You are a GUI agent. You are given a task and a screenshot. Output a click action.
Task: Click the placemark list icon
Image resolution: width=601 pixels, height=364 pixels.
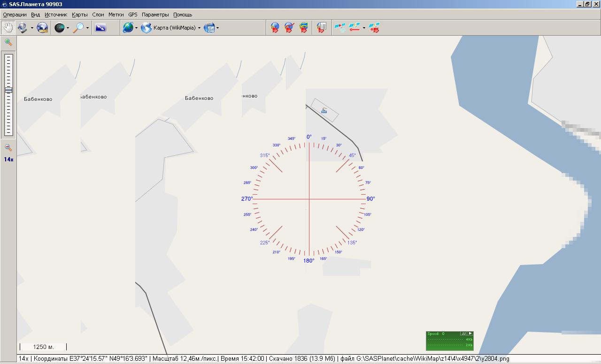pyautogui.click(x=322, y=28)
